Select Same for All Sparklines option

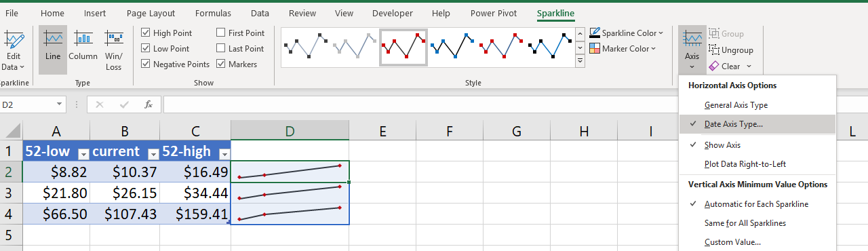[x=757, y=223]
